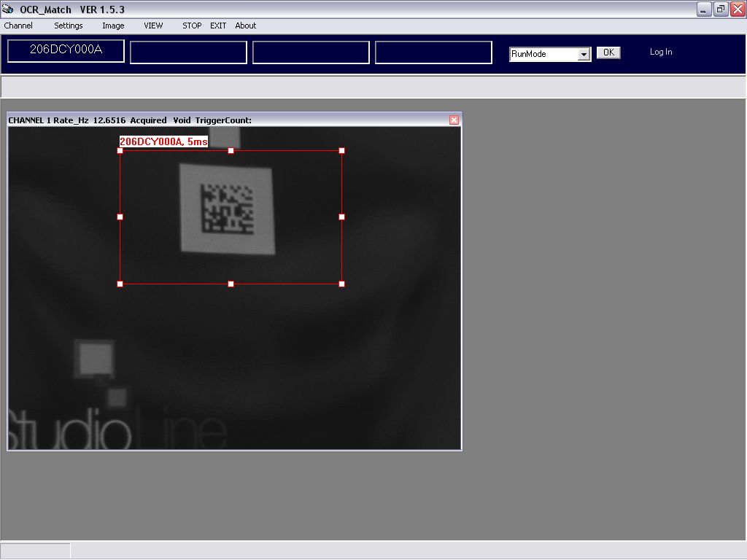The height and width of the screenshot is (560, 747).
Task: Open the Settings menu
Action: tap(69, 26)
